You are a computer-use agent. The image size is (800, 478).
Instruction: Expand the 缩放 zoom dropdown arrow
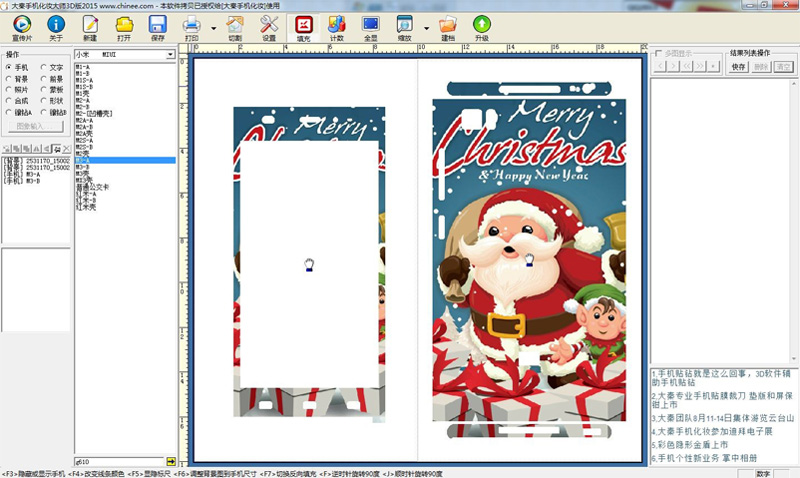[427, 29]
